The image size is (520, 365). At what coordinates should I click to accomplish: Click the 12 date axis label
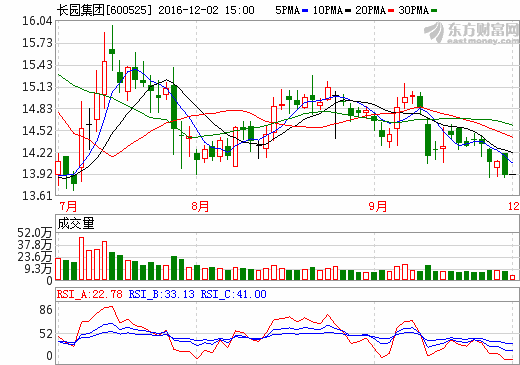514,206
